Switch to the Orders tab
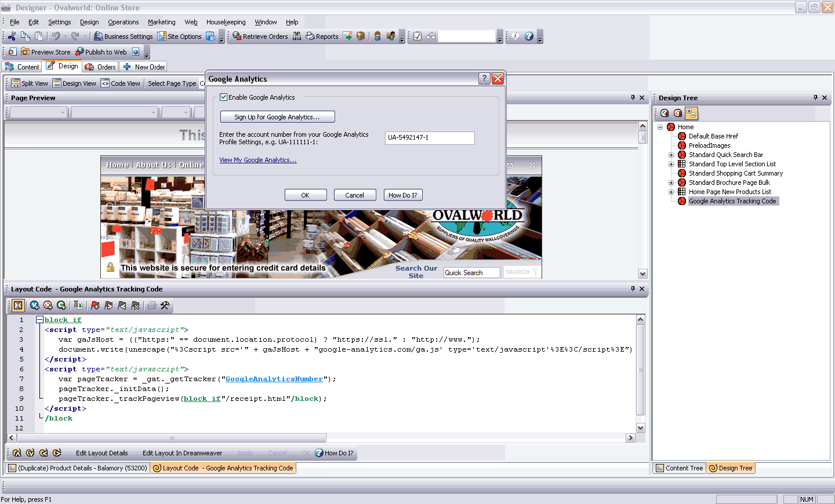 [x=100, y=67]
